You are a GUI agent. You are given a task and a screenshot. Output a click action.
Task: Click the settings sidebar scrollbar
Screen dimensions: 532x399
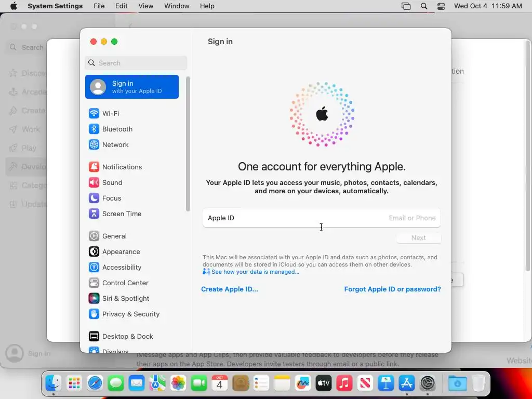coord(188,144)
